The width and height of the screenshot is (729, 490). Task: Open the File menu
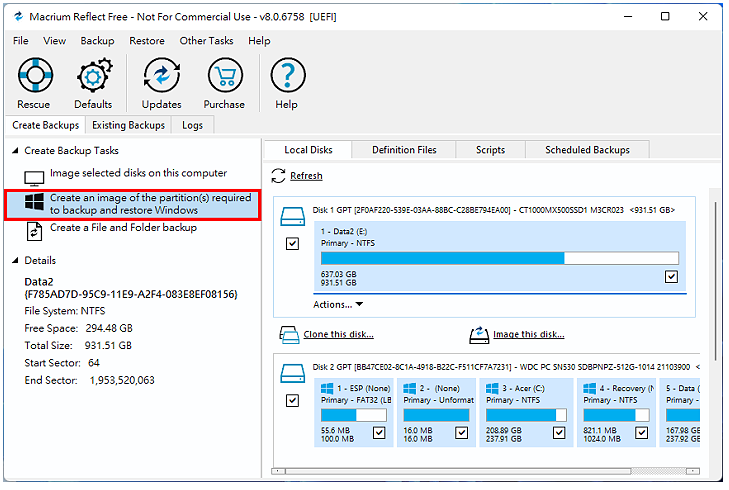[20, 41]
